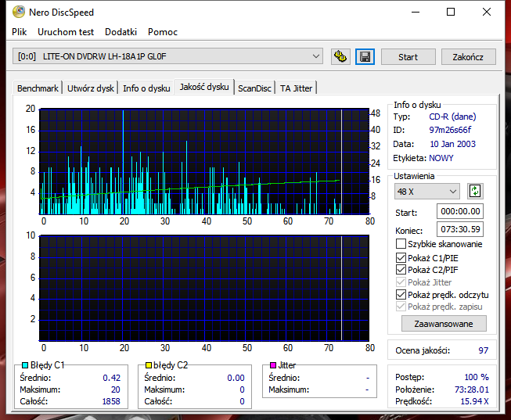Click the date value 10 Jan 2003
Screen dimensions: 511x420
click(x=452, y=144)
